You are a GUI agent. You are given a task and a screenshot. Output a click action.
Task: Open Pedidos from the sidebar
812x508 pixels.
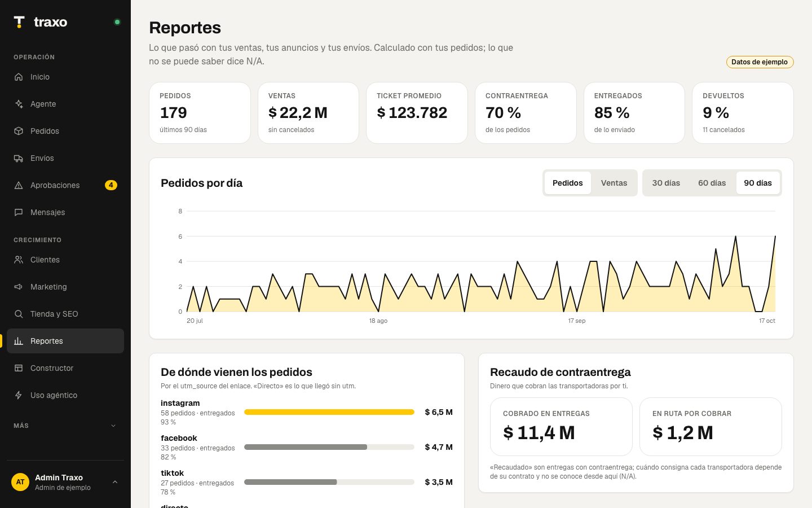click(x=65, y=131)
